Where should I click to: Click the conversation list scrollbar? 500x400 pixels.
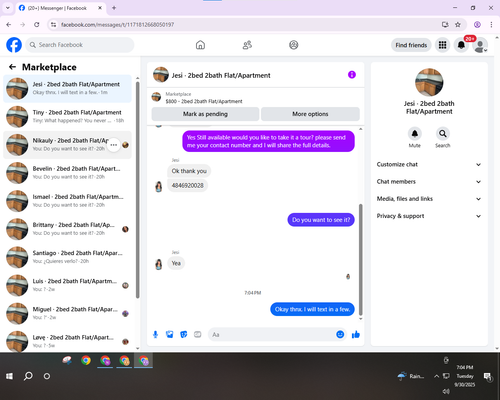138,189
